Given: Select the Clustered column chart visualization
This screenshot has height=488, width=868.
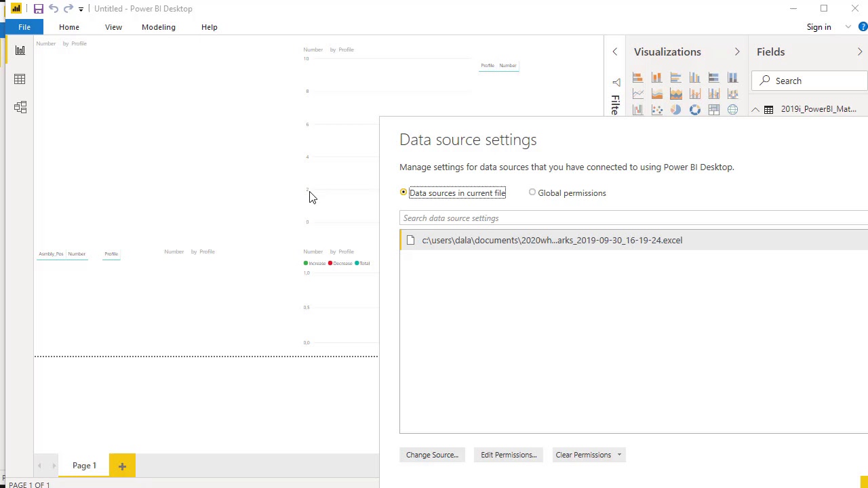Looking at the screenshot, I should pyautogui.click(x=694, y=78).
